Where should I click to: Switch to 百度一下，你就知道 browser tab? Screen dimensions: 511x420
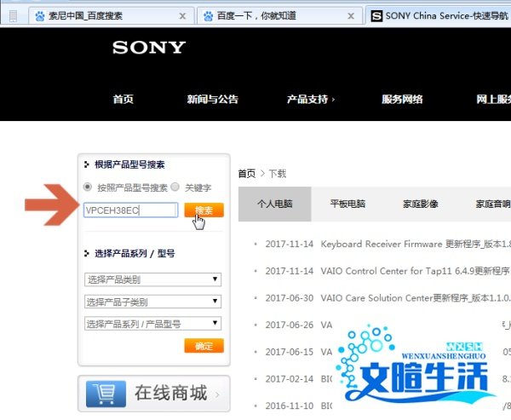click(279, 15)
